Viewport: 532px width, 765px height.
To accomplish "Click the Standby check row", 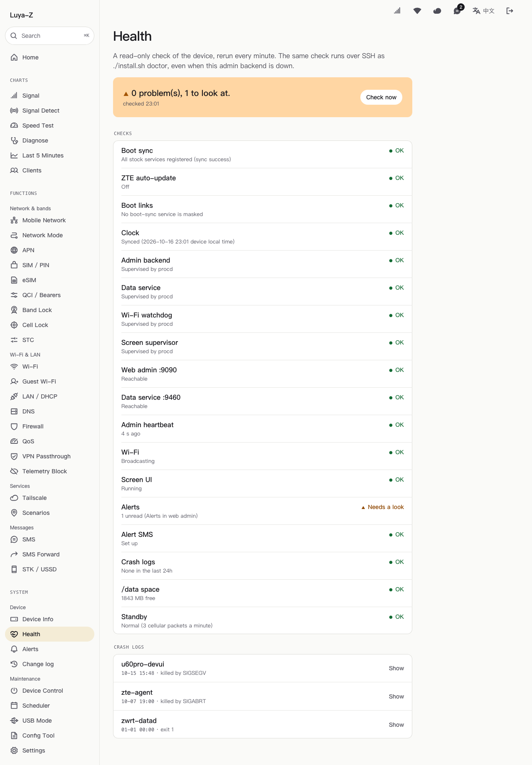I will 263,621.
